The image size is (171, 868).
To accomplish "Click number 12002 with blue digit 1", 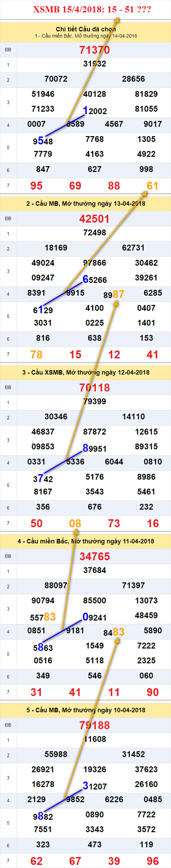I will [x=95, y=110].
